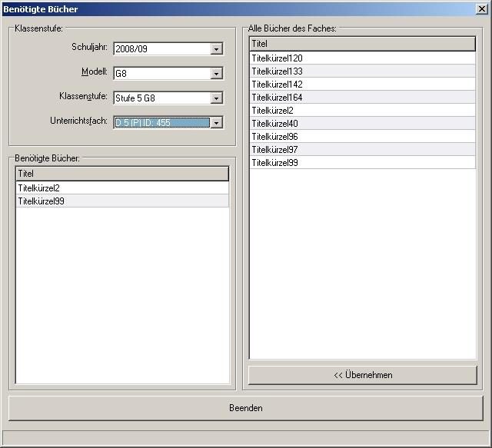Choose Titelkürzel142 from subject books
This screenshot has width=492, height=448.
[x=278, y=85]
